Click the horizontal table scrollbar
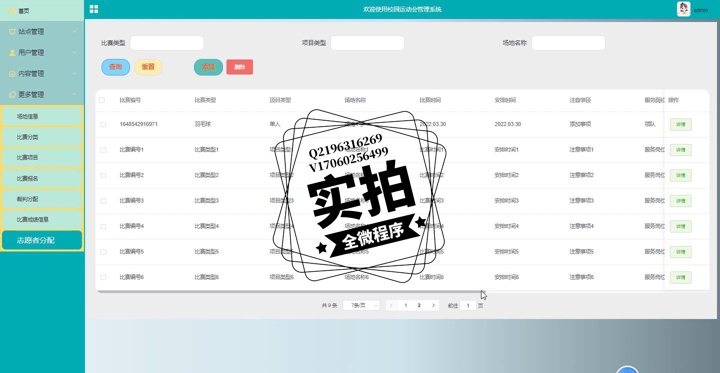The width and height of the screenshot is (720, 373). [x=289, y=292]
